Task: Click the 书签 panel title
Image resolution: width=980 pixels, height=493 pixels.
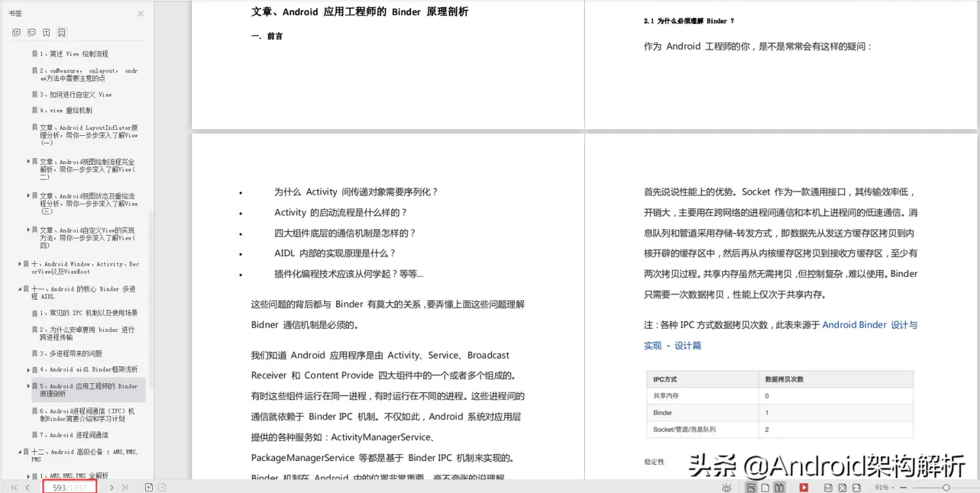Action: tap(15, 13)
